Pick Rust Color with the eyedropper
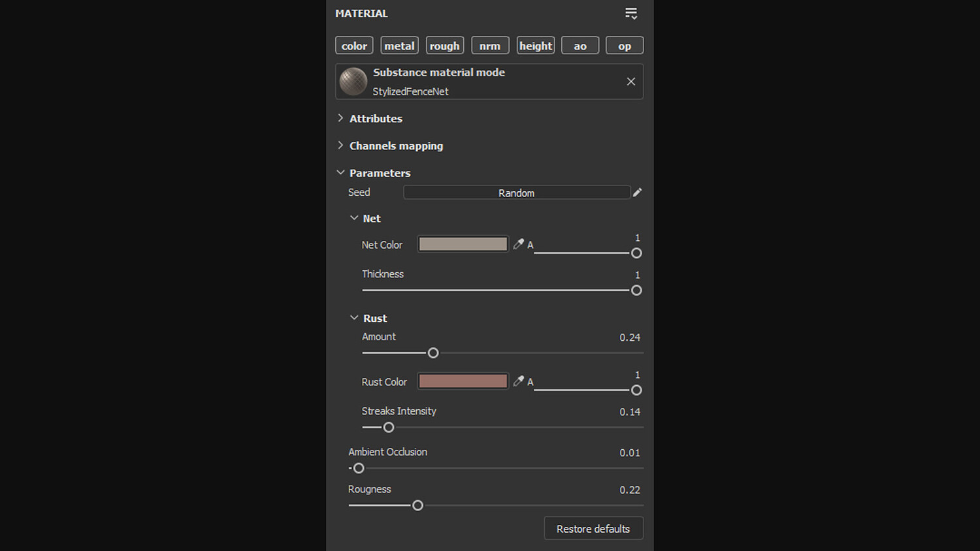Viewport: 980px width, 551px height. click(518, 381)
